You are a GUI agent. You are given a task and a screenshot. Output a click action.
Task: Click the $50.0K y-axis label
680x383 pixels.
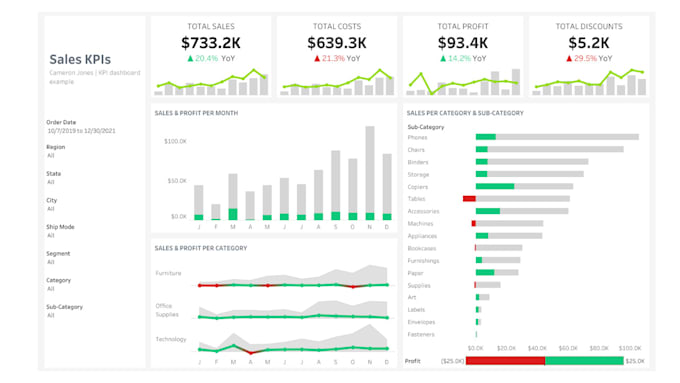(177, 181)
